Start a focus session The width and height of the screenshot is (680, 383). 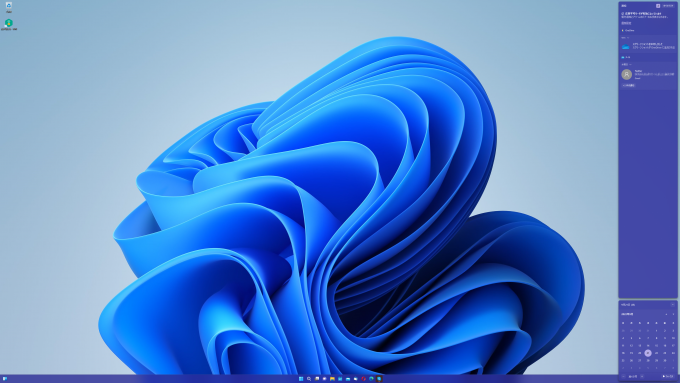(668, 376)
